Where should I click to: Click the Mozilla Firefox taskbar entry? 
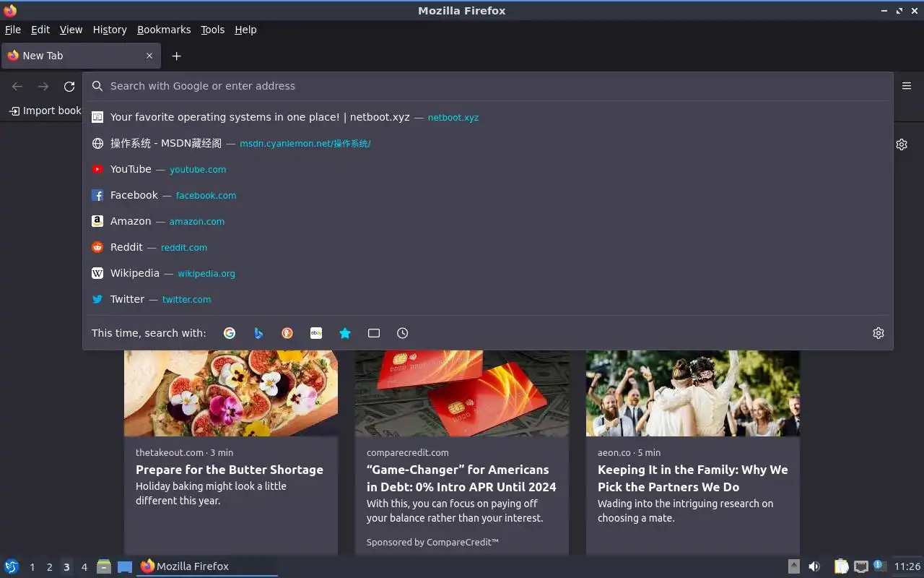tap(207, 566)
